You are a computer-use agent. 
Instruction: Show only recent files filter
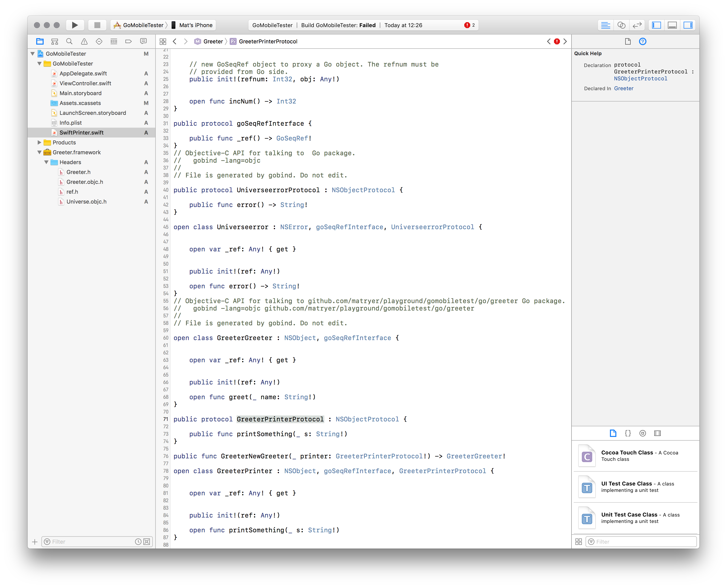(x=138, y=542)
